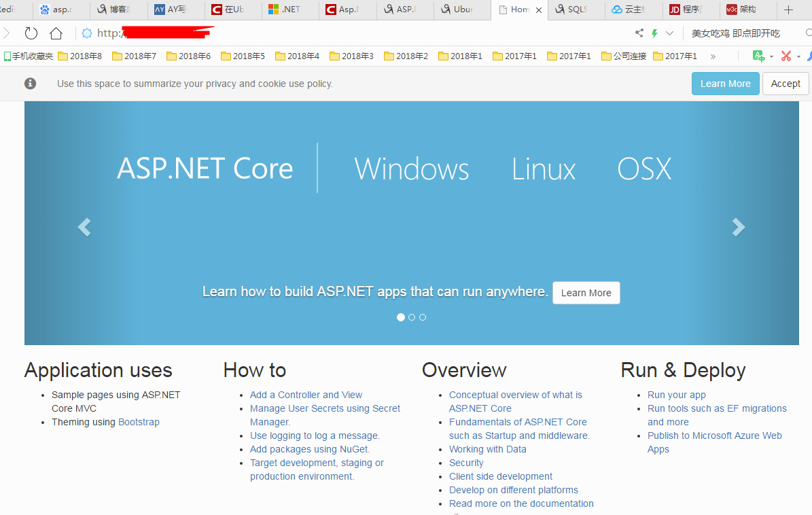The width and height of the screenshot is (812, 515).
Task: Open the 2018年8 bookmark folder
Action: [x=80, y=56]
